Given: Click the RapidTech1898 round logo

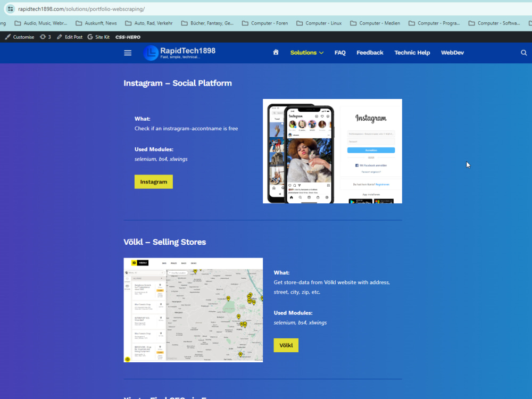Looking at the screenshot, I should (151, 53).
